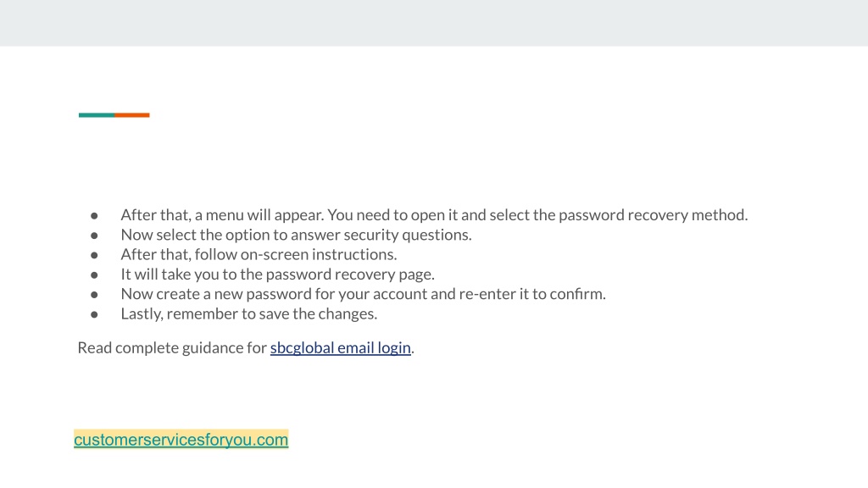Select the bullet dot before 'After that, follow'
Screen dimensions: 868x488
tap(95, 256)
